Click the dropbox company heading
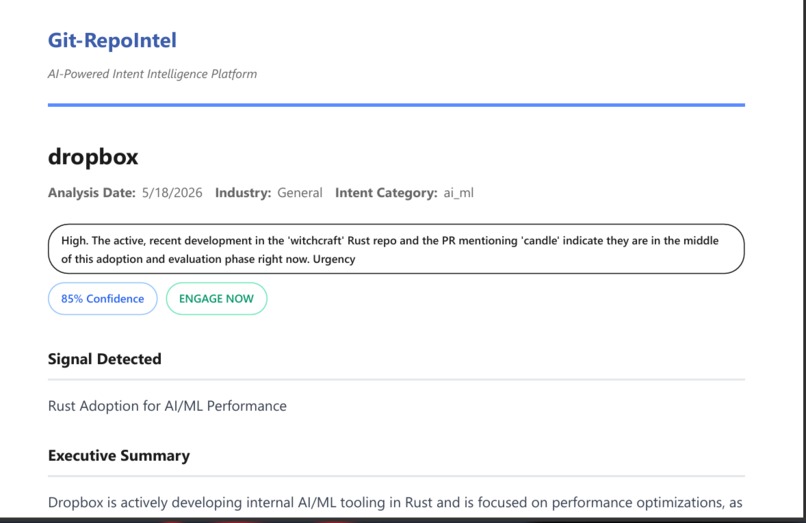The height and width of the screenshot is (523, 806). coord(93,157)
